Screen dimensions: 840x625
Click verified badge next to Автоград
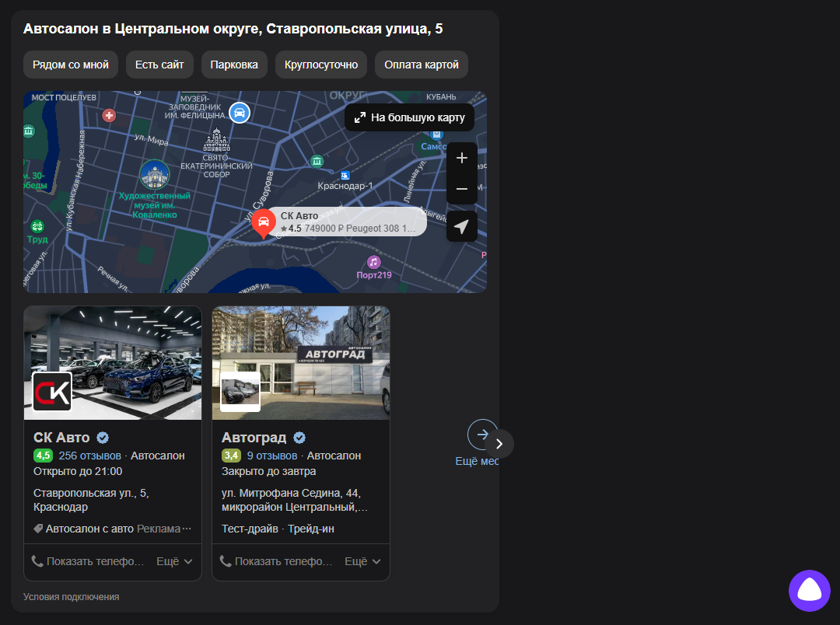pos(299,438)
